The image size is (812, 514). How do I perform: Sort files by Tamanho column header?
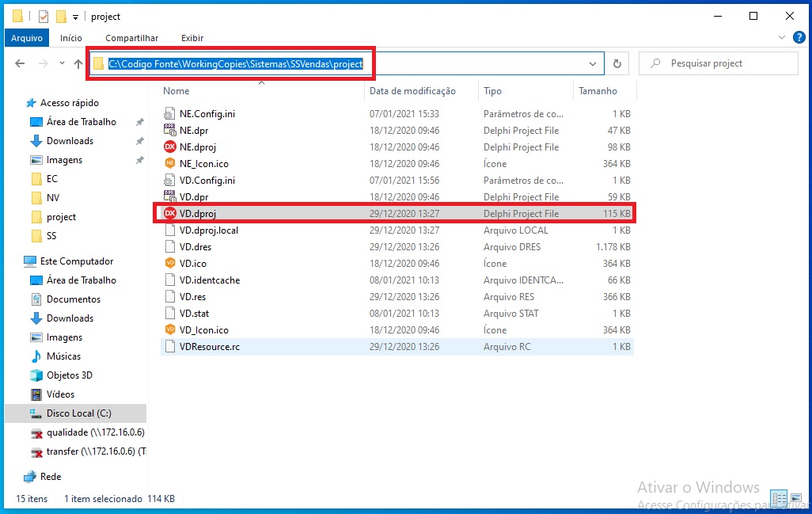(x=598, y=91)
